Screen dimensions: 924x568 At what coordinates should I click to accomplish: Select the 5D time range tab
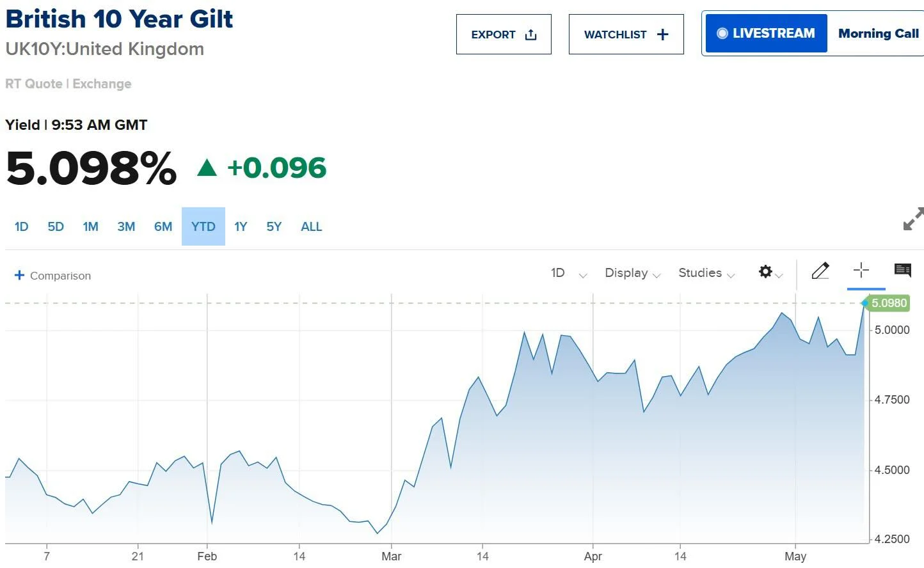(56, 226)
